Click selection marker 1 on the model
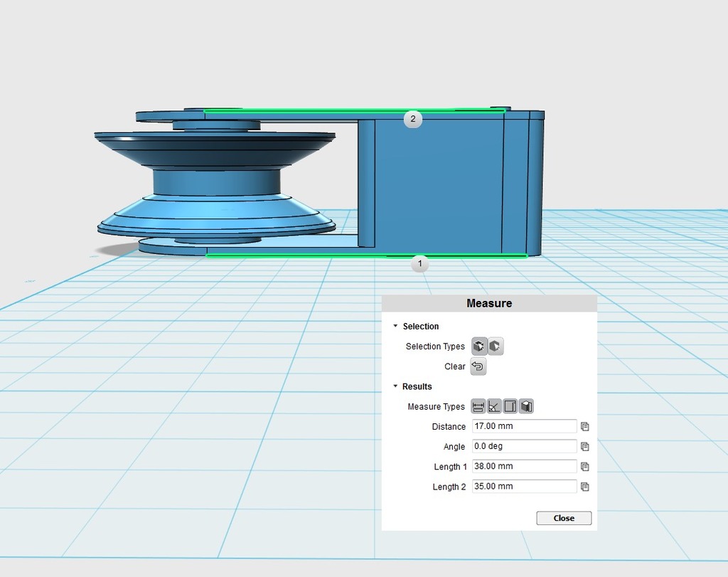The height and width of the screenshot is (577, 728). (419, 264)
